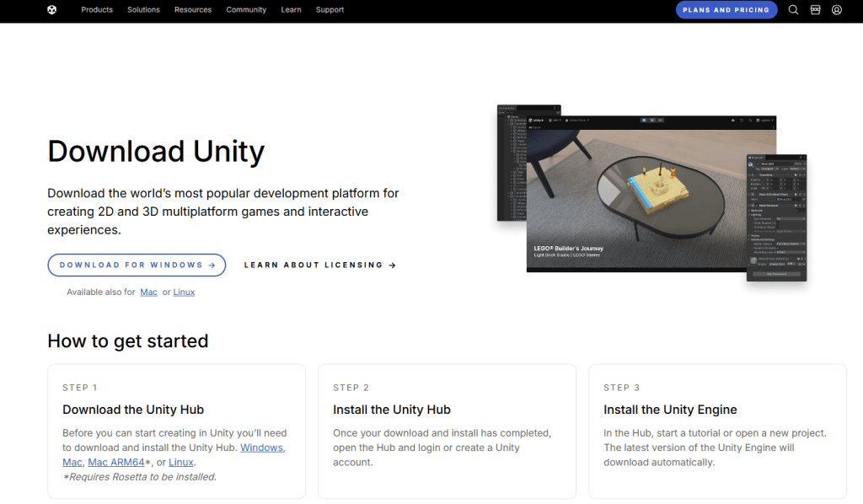Click the Mac ARM64 link in Step 1
863x504 pixels.
(x=116, y=462)
